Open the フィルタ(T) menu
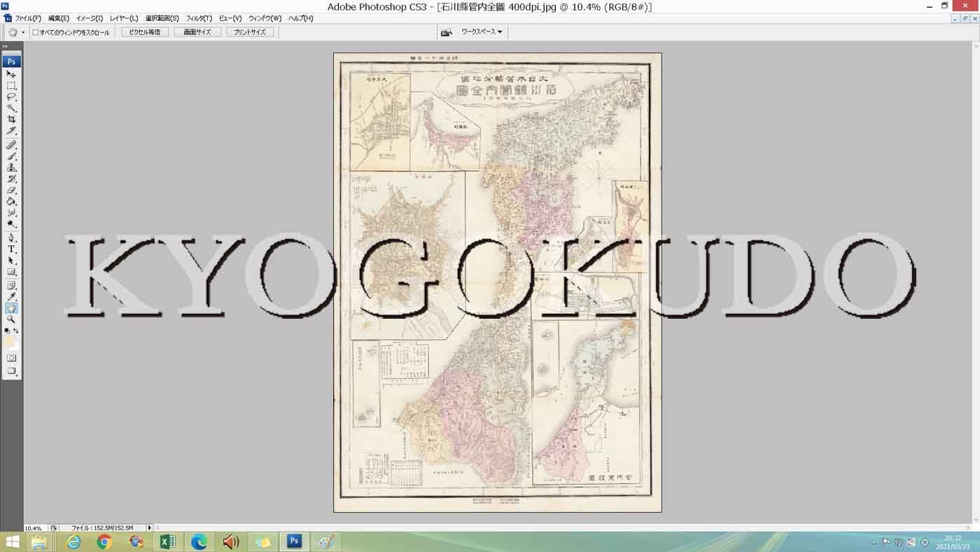Screen dimensions: 980x552 coord(199,18)
